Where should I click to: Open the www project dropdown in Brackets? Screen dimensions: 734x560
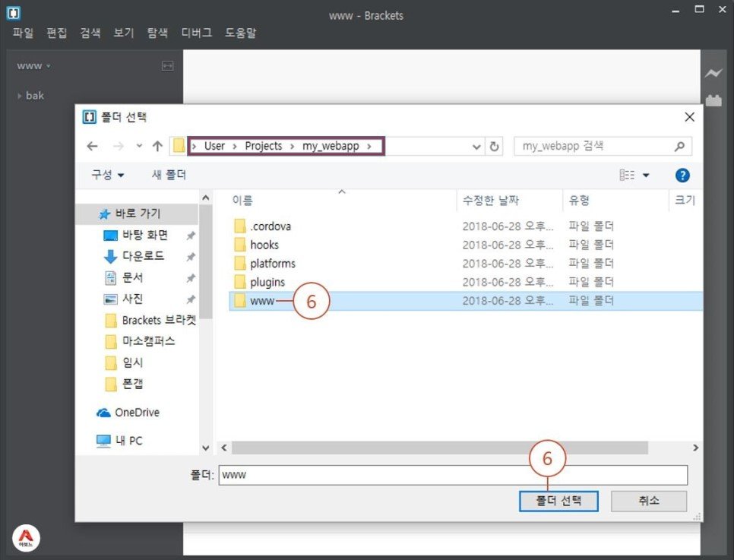tap(33, 66)
